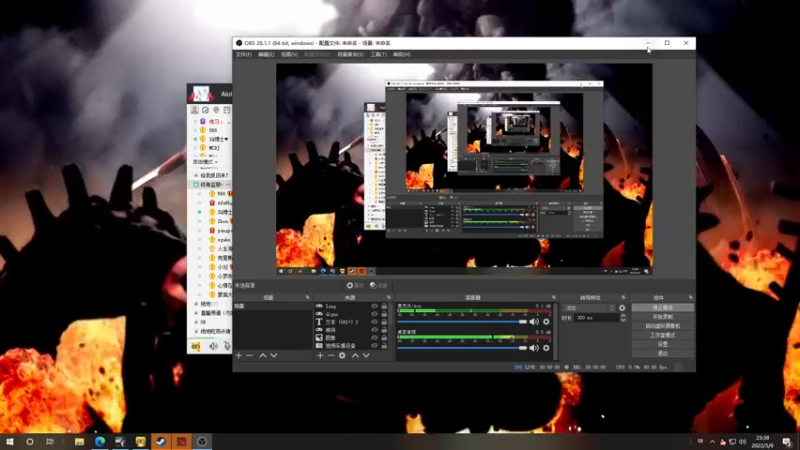Move the selected source down
The image size is (800, 450).
[366, 355]
